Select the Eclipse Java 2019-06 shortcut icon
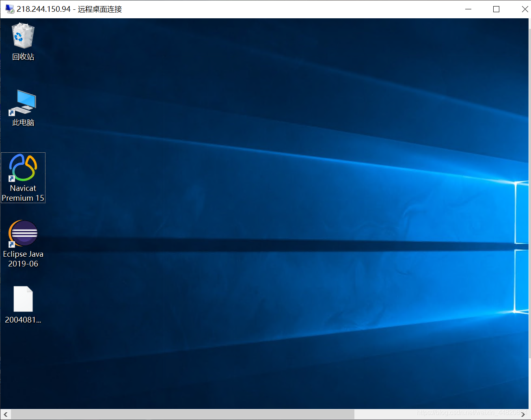This screenshot has height=420, width=531. coord(23,233)
